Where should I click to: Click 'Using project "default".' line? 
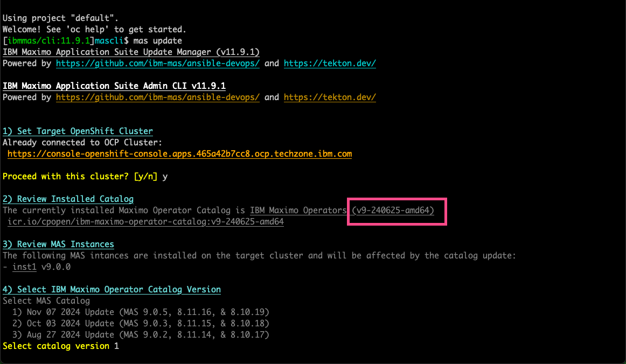61,18
